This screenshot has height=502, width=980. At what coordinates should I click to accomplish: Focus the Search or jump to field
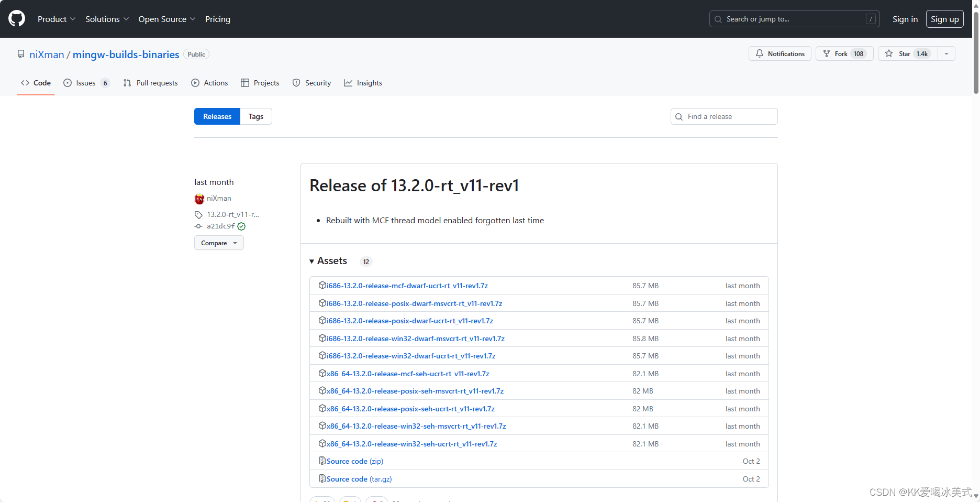794,19
